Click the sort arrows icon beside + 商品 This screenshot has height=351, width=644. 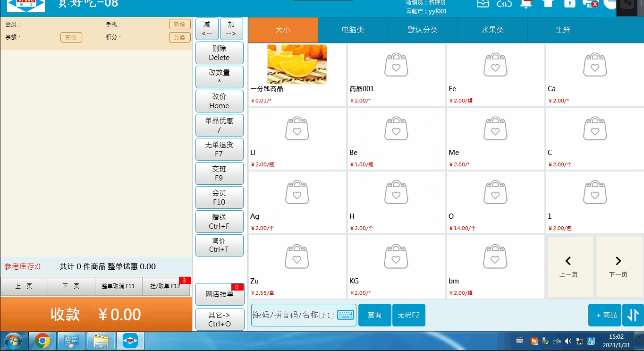coord(633,315)
